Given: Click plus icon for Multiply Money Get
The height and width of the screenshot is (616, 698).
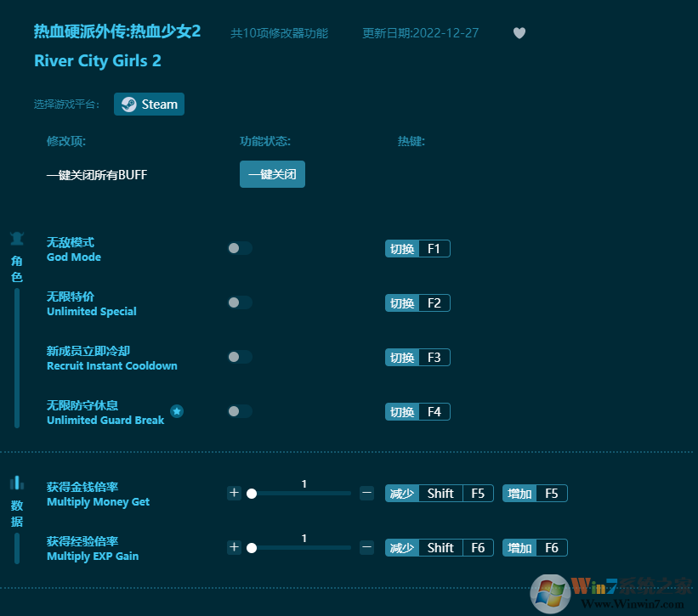Looking at the screenshot, I should [x=234, y=493].
